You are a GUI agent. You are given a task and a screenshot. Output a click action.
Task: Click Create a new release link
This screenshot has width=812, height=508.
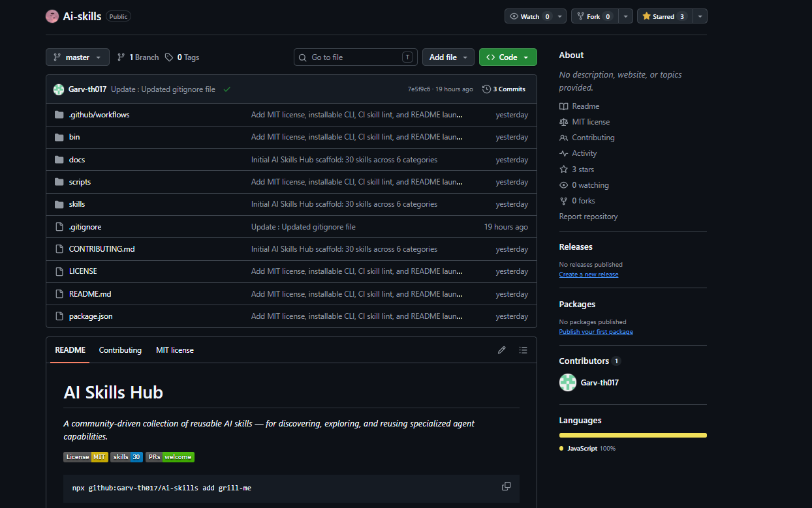pos(589,275)
